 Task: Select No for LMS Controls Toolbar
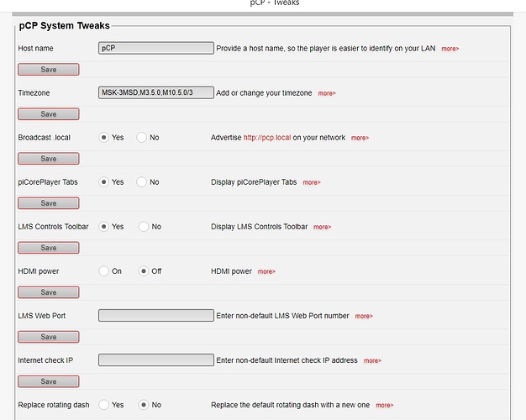144,227
